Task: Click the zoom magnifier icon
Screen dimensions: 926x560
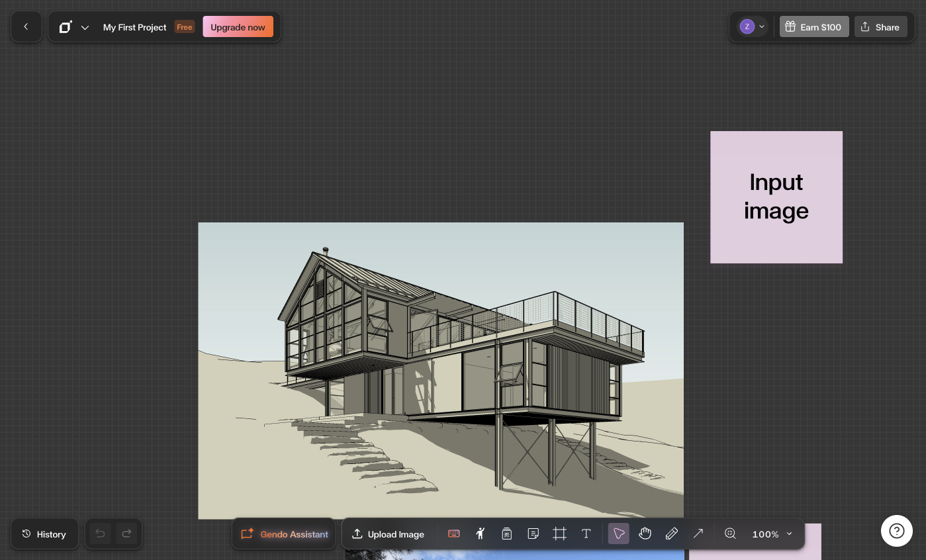Action: pos(730,534)
